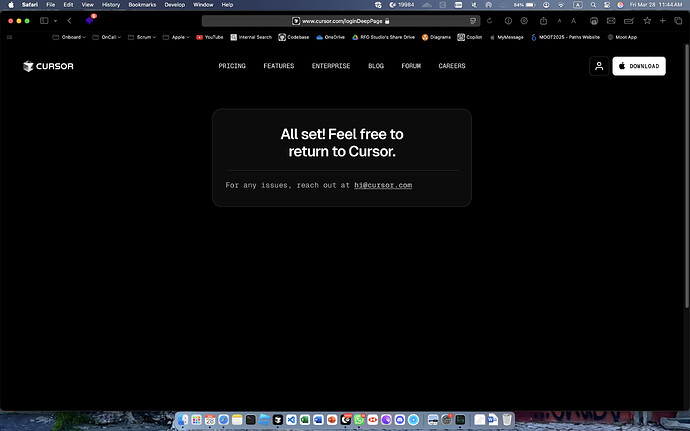This screenshot has height=431, width=690.
Task: Click the Share icon in Safari toolbar
Action: [543, 21]
